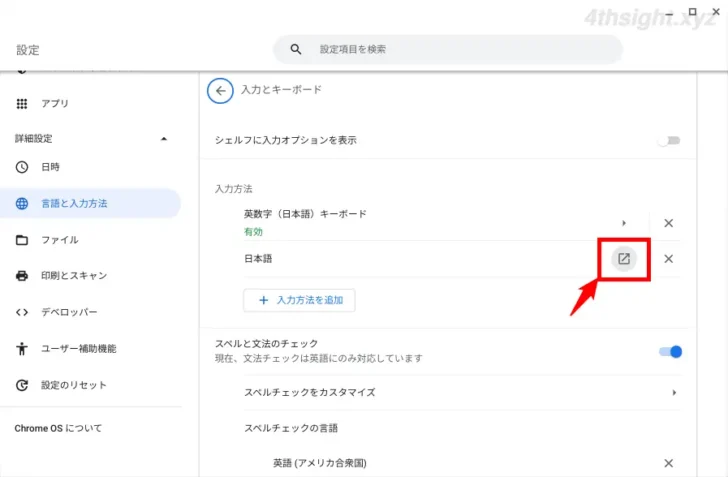Click the clock icon for 日時
This screenshot has height=477, width=728.
tap(22, 167)
